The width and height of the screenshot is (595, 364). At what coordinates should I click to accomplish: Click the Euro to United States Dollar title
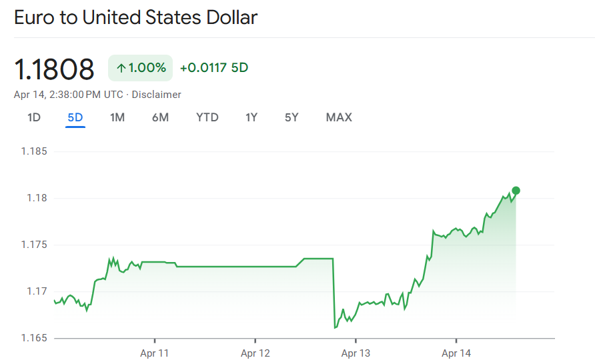point(135,18)
